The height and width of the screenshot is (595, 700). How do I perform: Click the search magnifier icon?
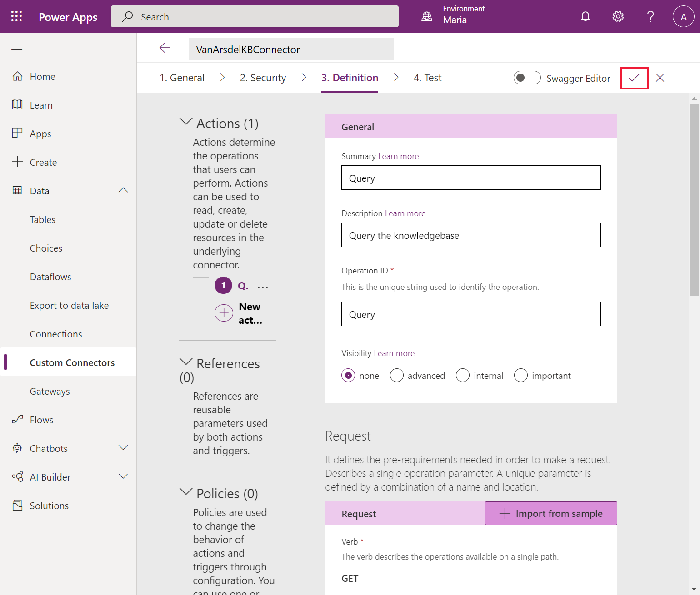click(x=128, y=17)
